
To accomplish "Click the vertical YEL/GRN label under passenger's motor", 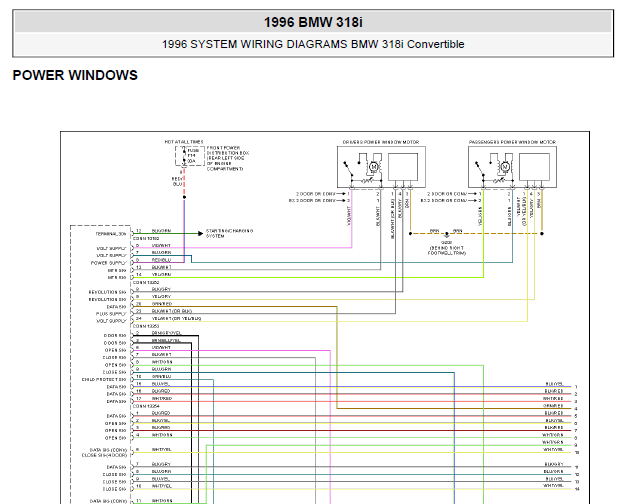I will point(480,216).
